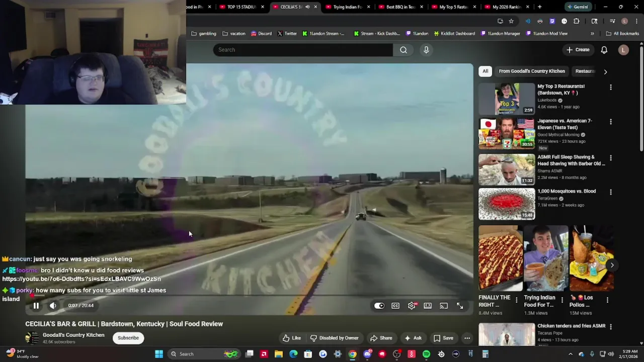Switch to My Top 5 Restaurants tab

(x=453, y=7)
